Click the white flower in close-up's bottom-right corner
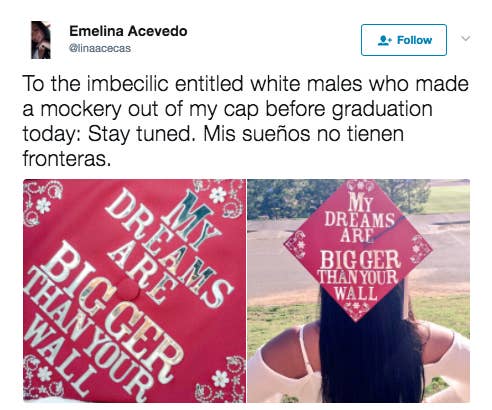Screen dimensions: 492x410 pos(221,379)
